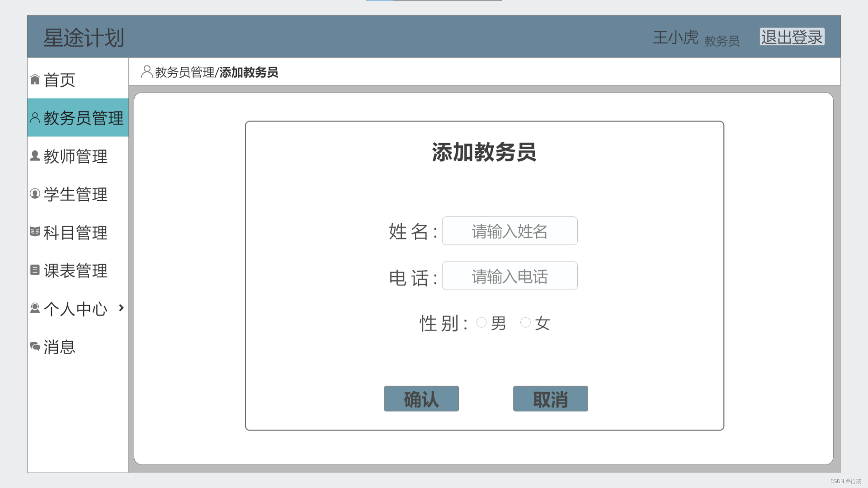This screenshot has width=868, height=488.
Task: Click the chat bubble icon beside 消息
Action: [x=35, y=346]
